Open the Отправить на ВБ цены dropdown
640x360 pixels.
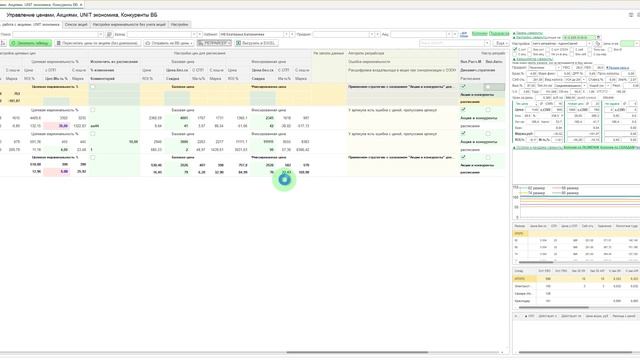point(169,43)
